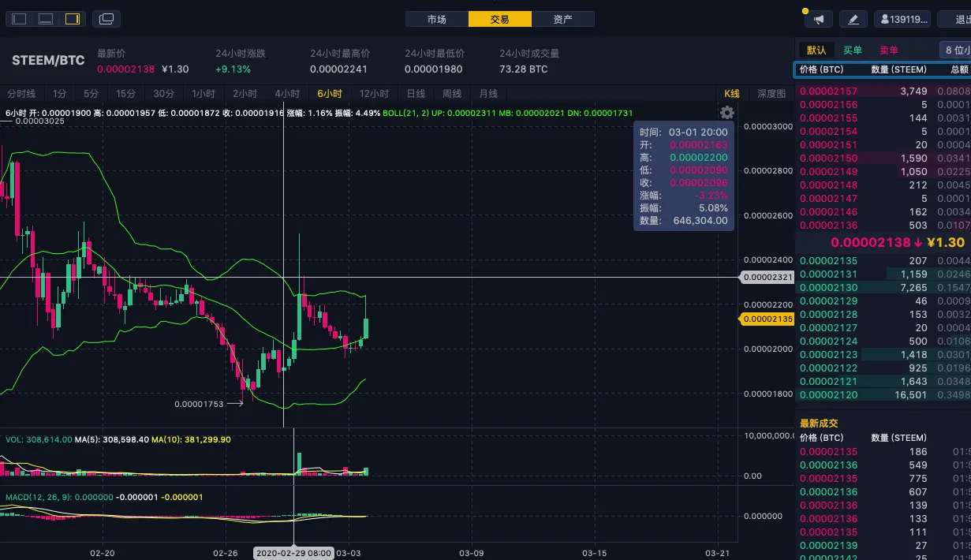The width and height of the screenshot is (971, 560).
Task: Click the 0.00002135 current price axis label
Action: click(x=767, y=319)
